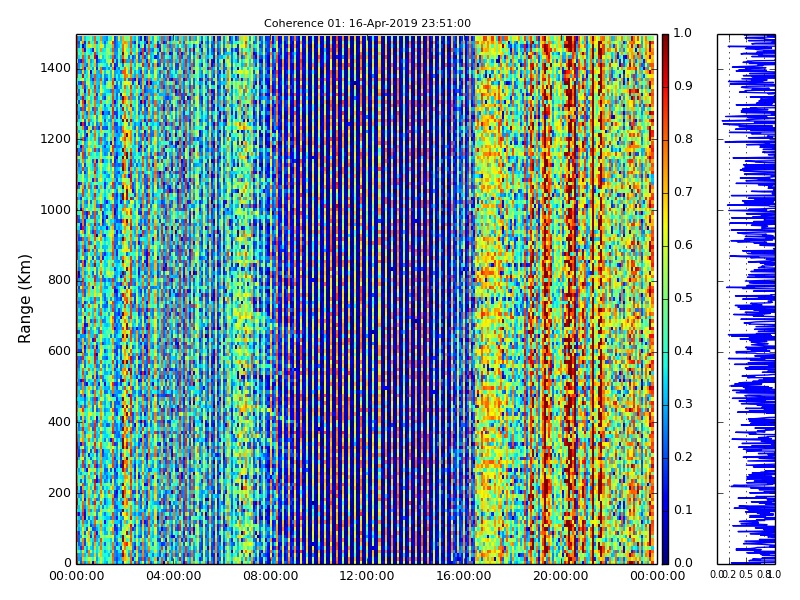Click the profile plot x-axis label 0.5
Image resolution: width=800 pixels, height=600 pixels.
click(746, 575)
